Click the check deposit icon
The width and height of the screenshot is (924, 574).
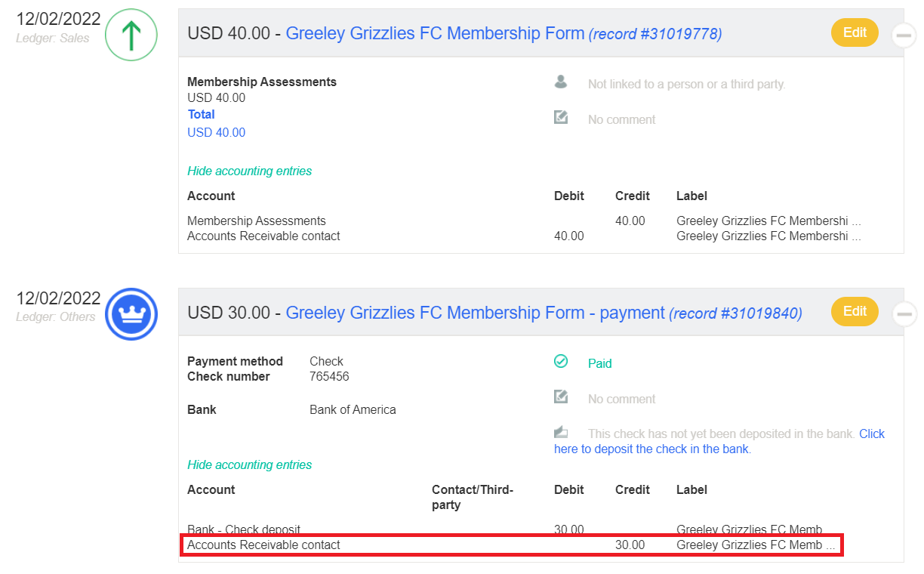coord(561,433)
